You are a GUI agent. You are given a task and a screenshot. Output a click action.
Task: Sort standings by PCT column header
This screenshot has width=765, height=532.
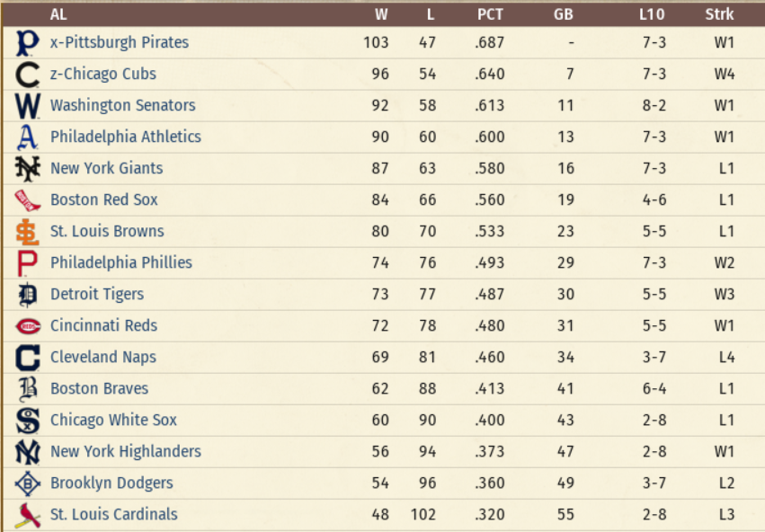click(x=490, y=13)
